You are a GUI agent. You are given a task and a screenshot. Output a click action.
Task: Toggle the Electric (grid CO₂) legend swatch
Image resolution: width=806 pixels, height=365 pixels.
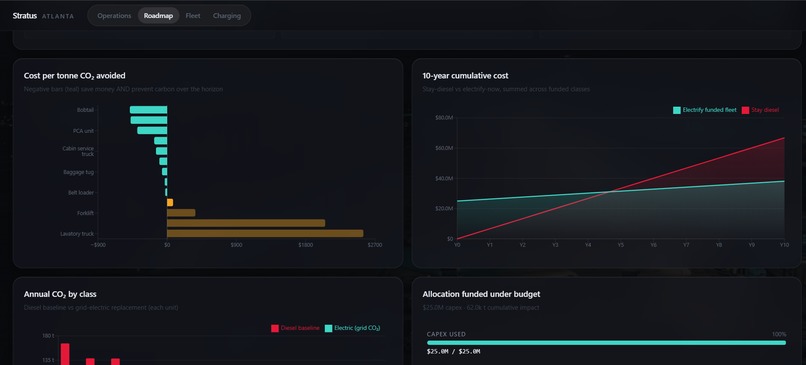328,328
